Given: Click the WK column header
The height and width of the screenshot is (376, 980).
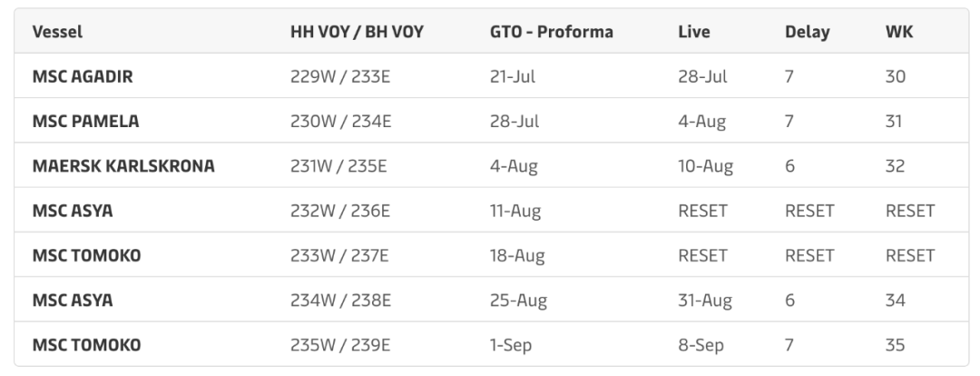Looking at the screenshot, I should pos(898,32).
